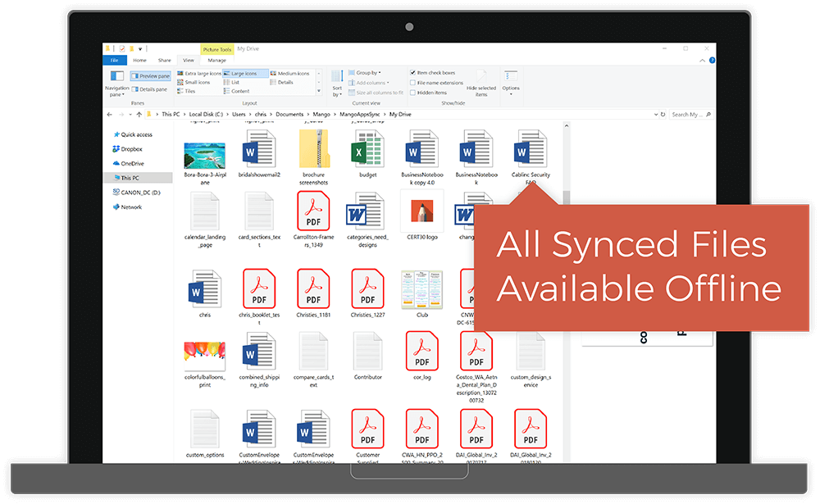
Task: Open the Carrollton-Frames_1349 PDF file
Action: pos(313,211)
